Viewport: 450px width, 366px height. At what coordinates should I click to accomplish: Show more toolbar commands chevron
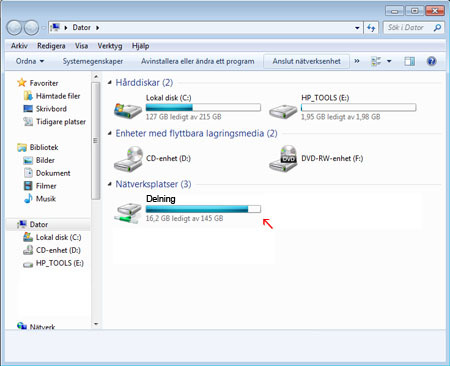tap(357, 61)
